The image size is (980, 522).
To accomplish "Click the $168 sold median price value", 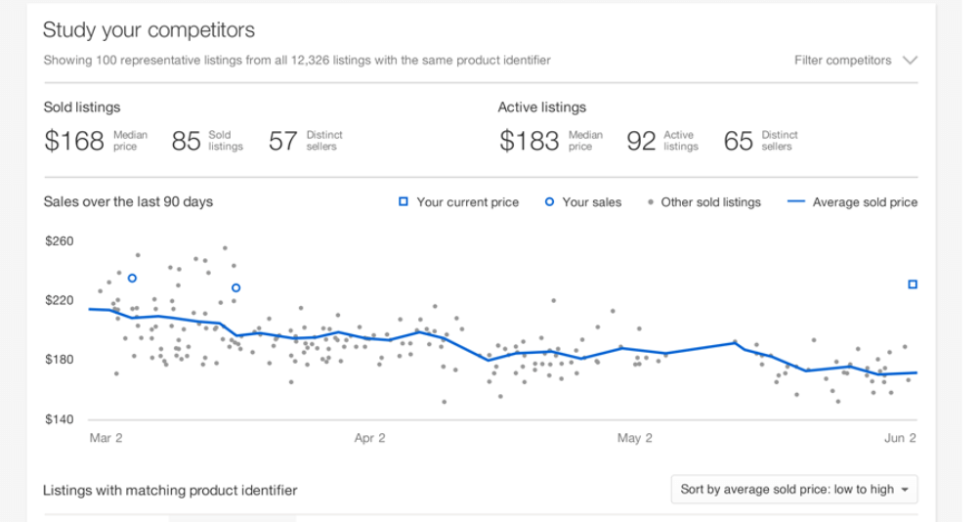I will click(74, 141).
